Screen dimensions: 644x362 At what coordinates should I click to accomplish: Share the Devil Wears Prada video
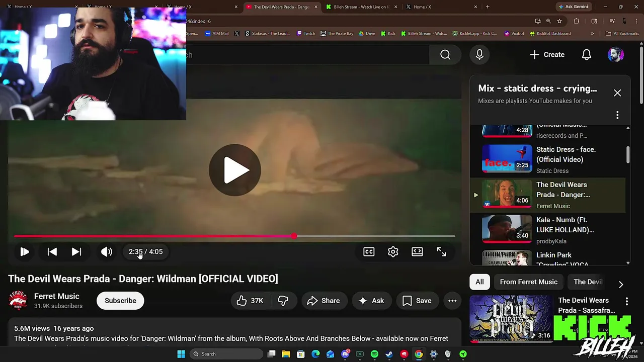click(324, 301)
